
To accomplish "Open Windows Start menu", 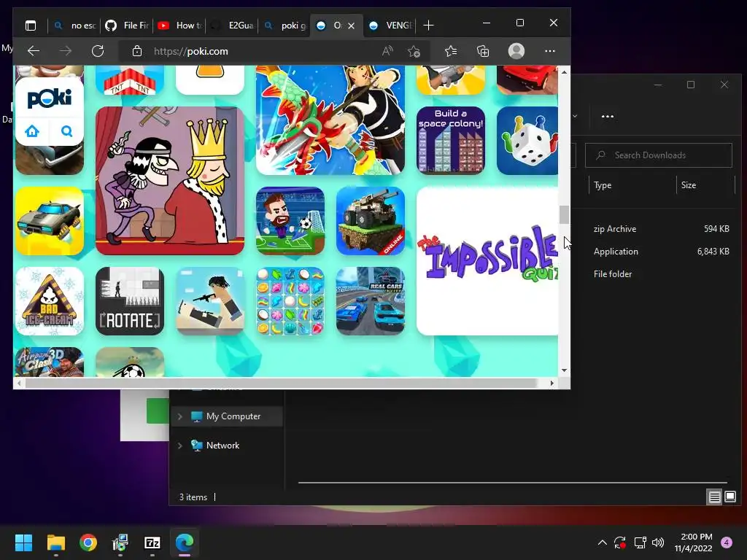I will (23, 542).
